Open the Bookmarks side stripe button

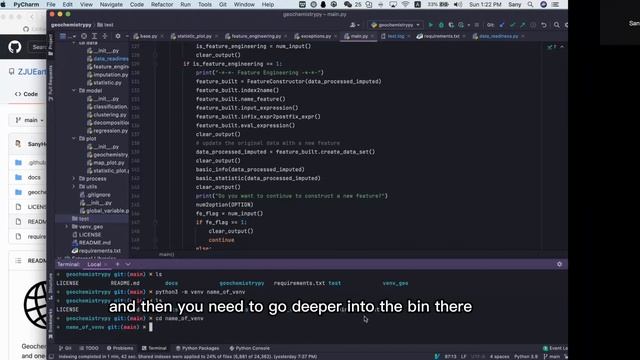point(51,323)
